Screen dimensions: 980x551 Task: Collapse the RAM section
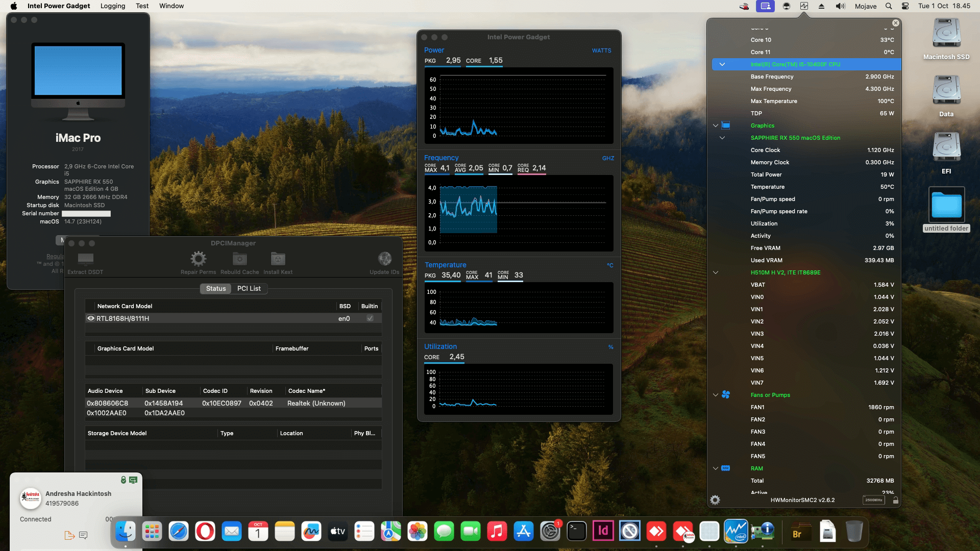point(715,468)
